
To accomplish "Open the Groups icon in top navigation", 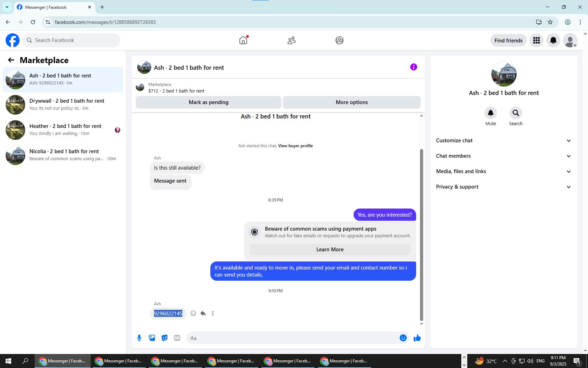I will point(339,40).
